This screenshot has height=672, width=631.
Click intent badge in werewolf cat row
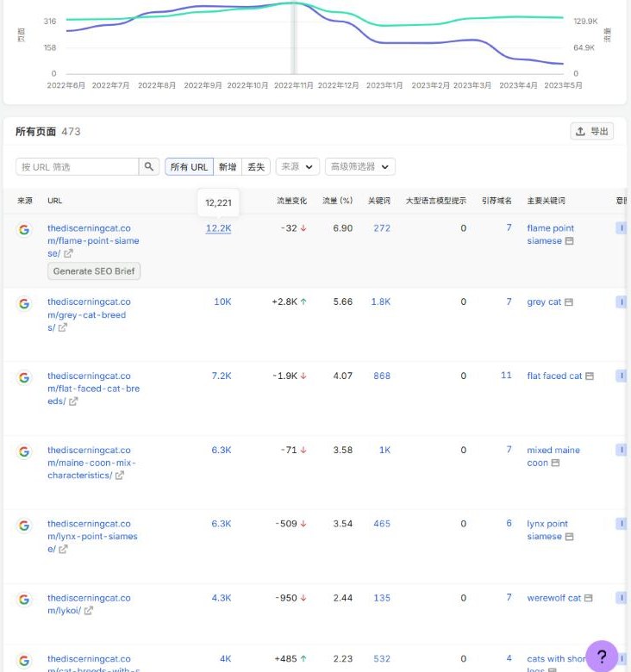point(622,598)
